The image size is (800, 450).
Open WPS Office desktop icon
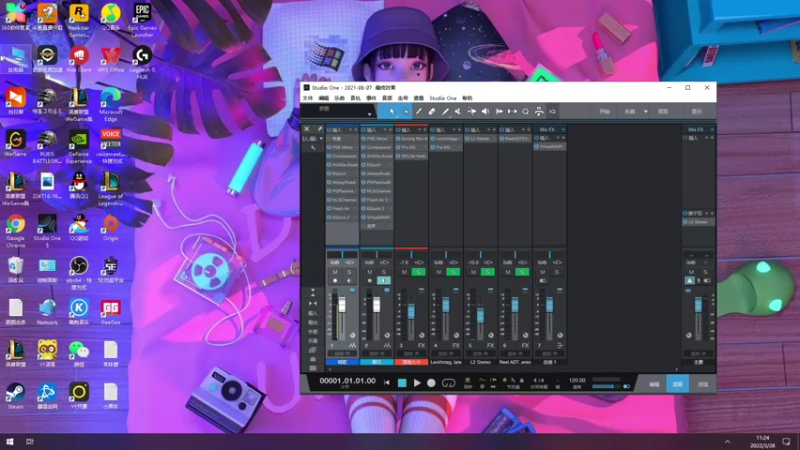[111, 60]
